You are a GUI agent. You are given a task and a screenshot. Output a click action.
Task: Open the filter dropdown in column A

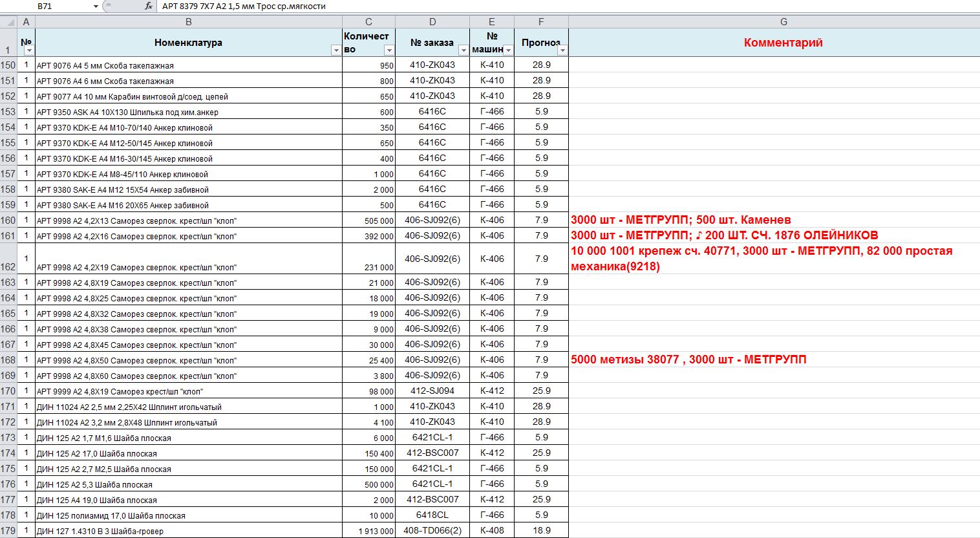pyautogui.click(x=29, y=50)
